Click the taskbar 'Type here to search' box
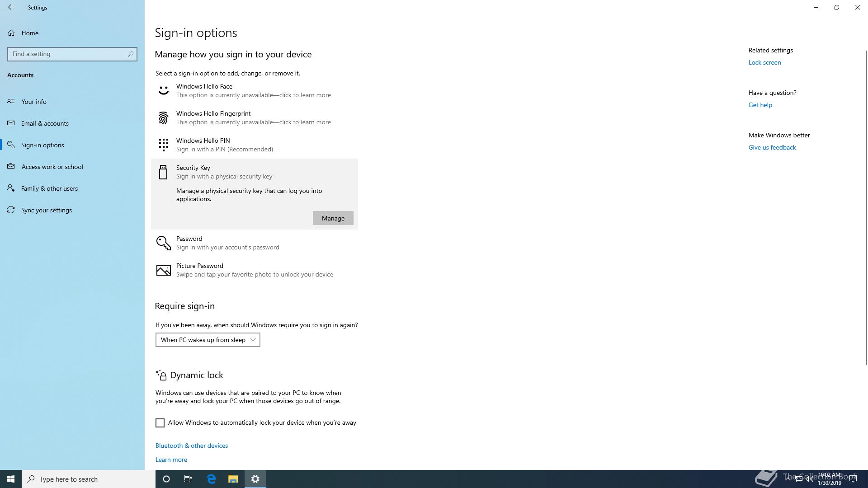Viewport: 868px width, 488px height. click(x=89, y=479)
